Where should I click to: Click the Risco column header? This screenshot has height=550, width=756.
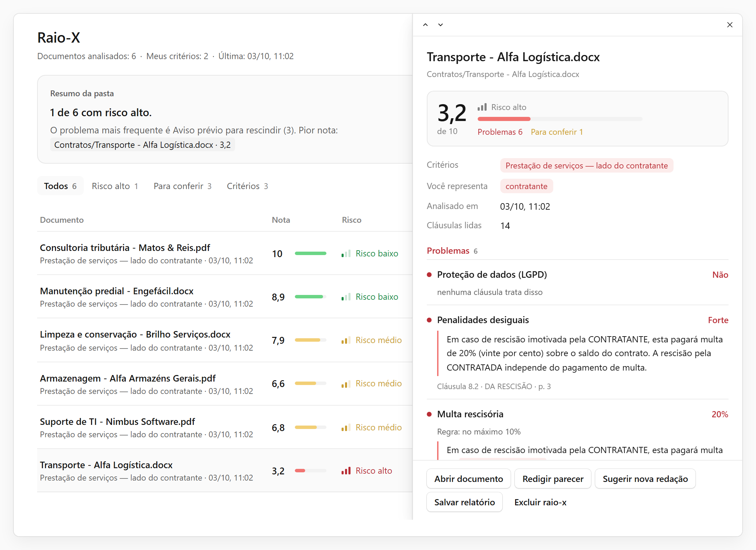(352, 220)
